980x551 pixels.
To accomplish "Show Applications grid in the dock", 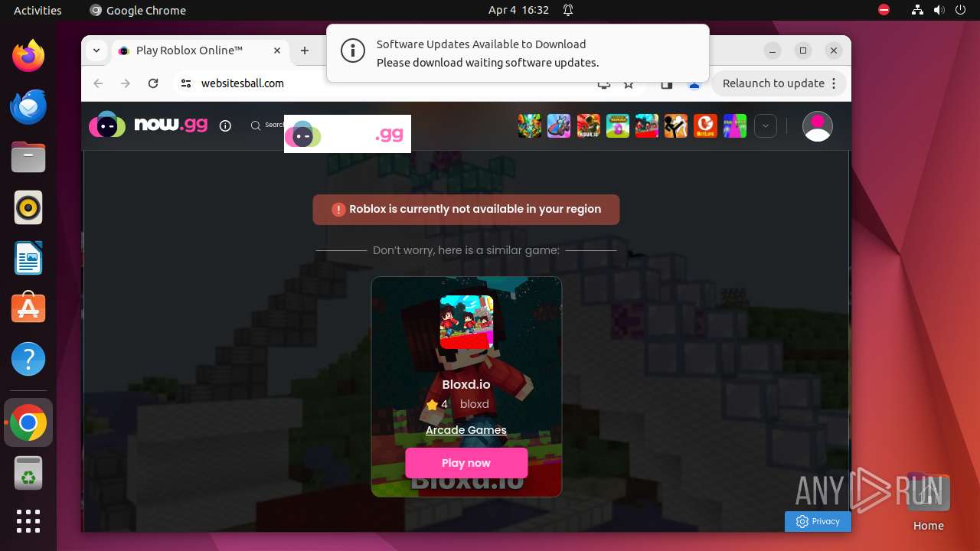I will 28,521.
